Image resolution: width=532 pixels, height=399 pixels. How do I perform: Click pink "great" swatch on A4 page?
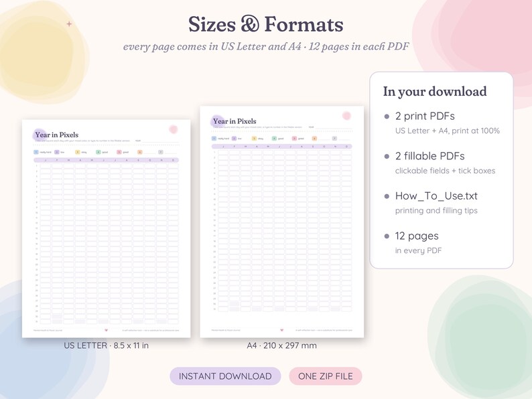294,139
